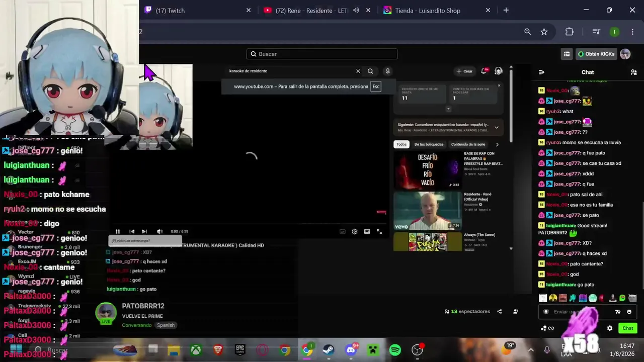Send message with the green Chat button
The image size is (644, 362).
(628, 328)
